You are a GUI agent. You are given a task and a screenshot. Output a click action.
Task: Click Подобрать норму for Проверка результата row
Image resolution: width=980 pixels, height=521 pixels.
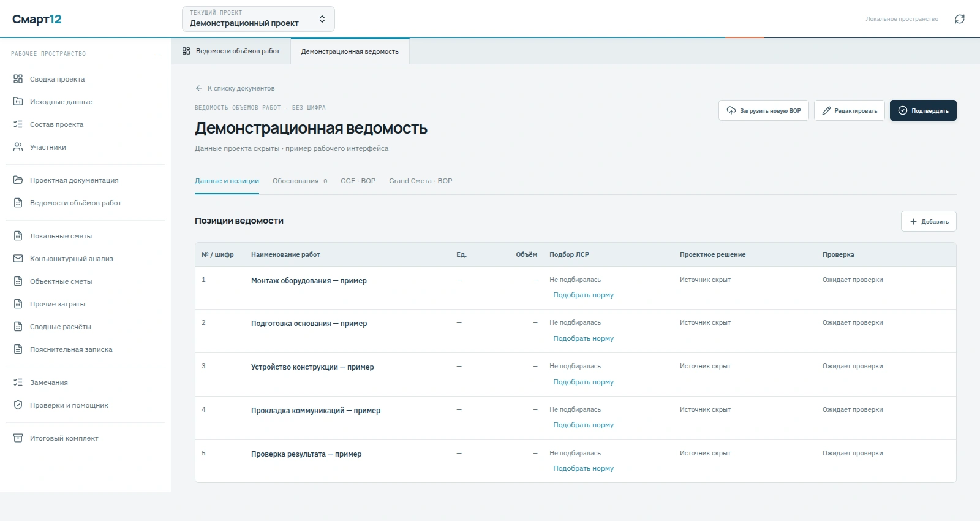click(583, 469)
